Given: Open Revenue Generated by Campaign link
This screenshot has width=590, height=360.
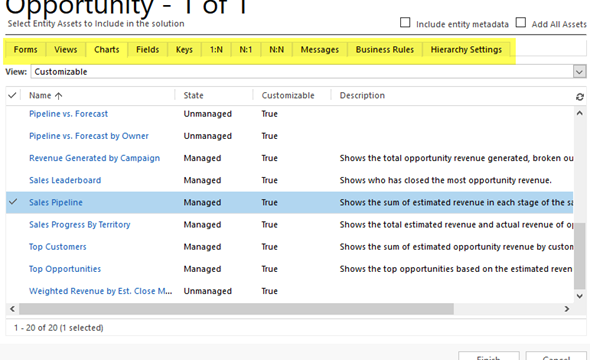Looking at the screenshot, I should pyautogui.click(x=94, y=158).
